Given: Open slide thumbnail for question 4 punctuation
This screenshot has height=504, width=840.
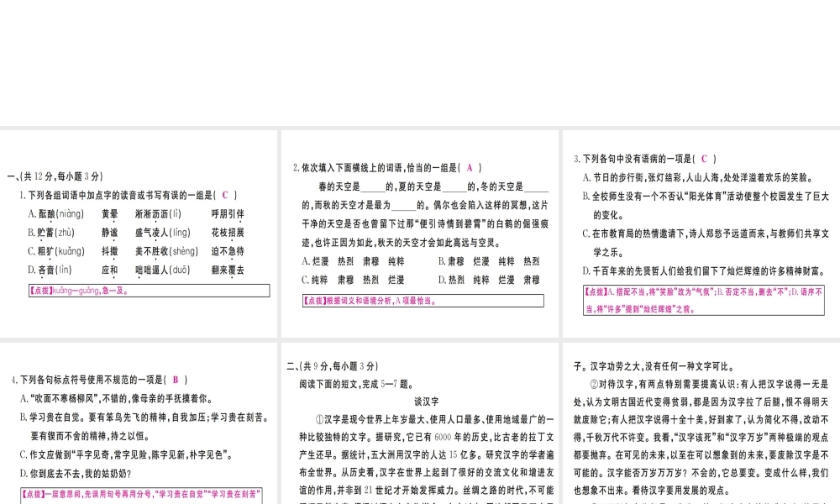Looking at the screenshot, I should [139, 423].
